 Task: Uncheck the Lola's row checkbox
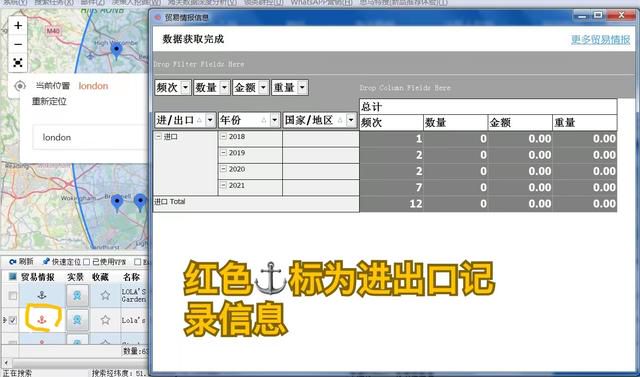click(x=13, y=320)
